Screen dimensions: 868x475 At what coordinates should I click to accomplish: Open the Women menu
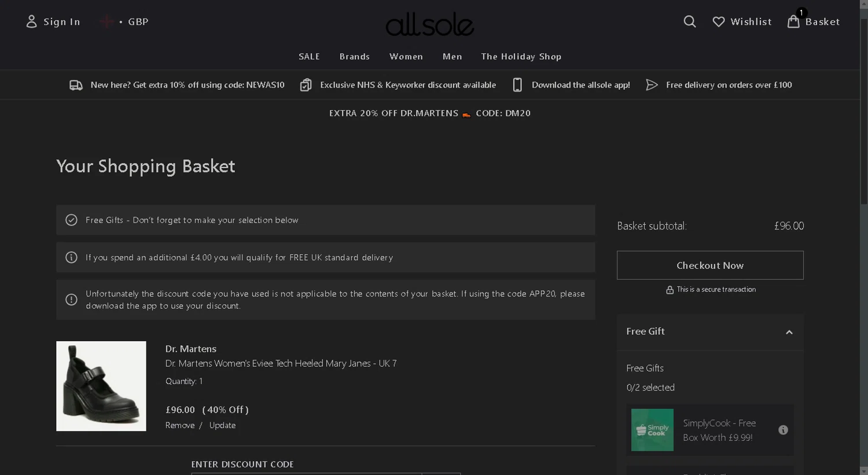coord(406,56)
